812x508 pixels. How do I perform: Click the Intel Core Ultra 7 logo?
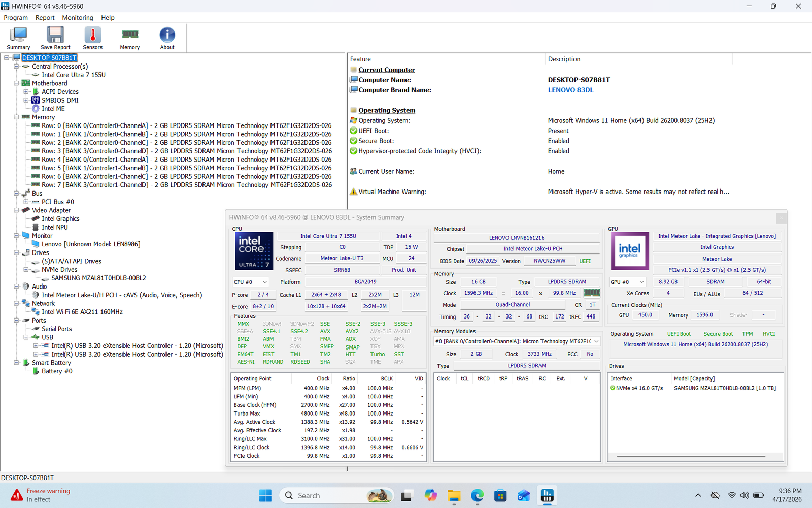[x=254, y=250]
